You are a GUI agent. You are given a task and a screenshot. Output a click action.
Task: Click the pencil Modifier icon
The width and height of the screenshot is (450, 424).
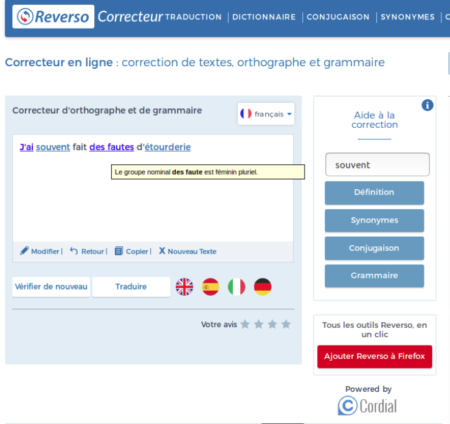24,251
